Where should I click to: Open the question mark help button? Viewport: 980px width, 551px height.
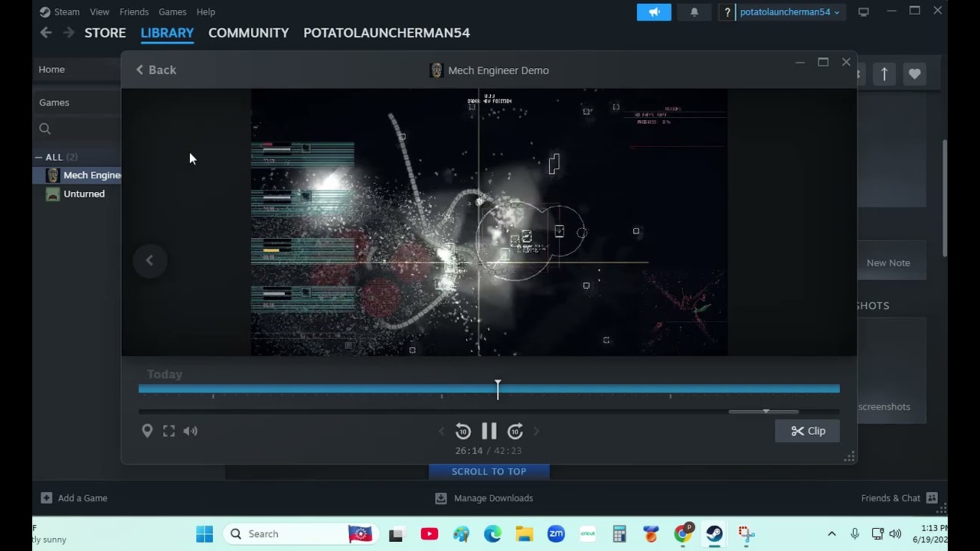(x=727, y=12)
